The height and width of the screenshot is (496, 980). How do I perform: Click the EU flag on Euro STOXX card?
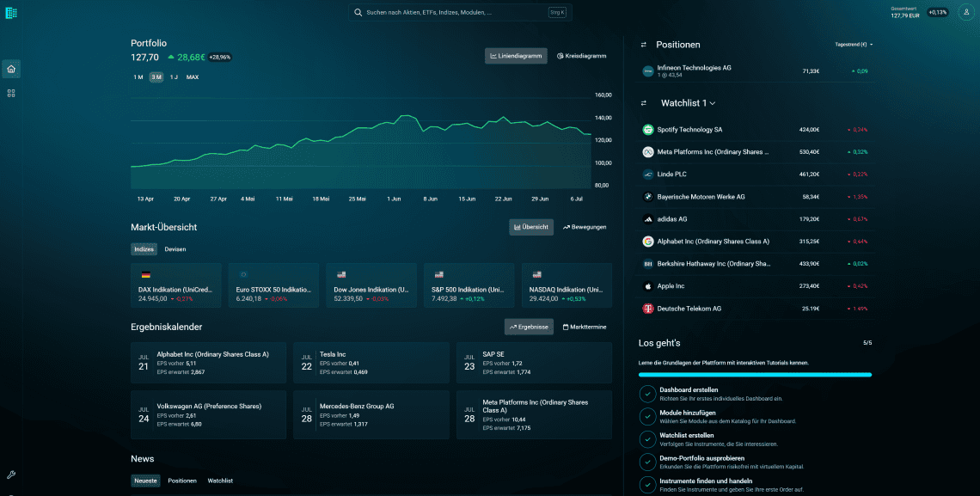click(x=244, y=275)
